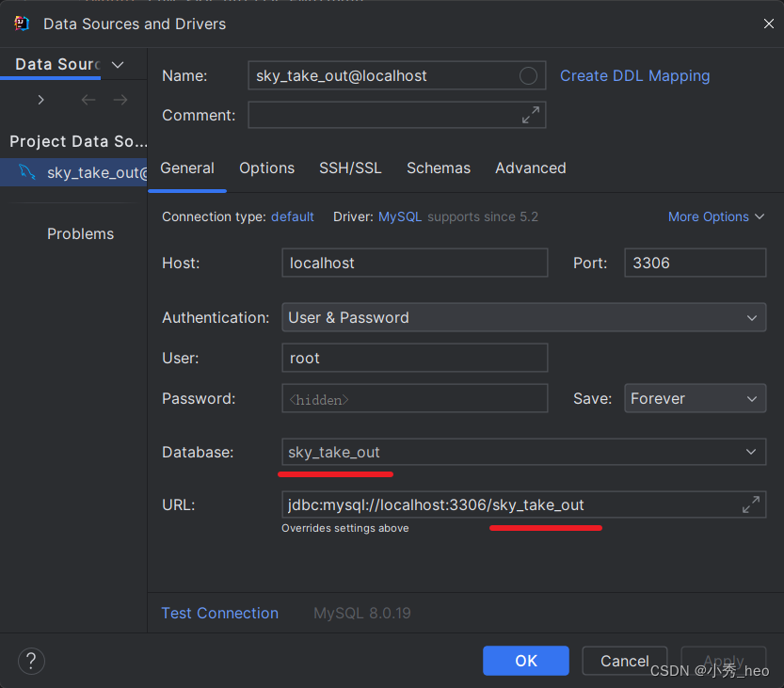Confirm with the OK button
Image resolution: width=784 pixels, height=688 pixels.
526,661
